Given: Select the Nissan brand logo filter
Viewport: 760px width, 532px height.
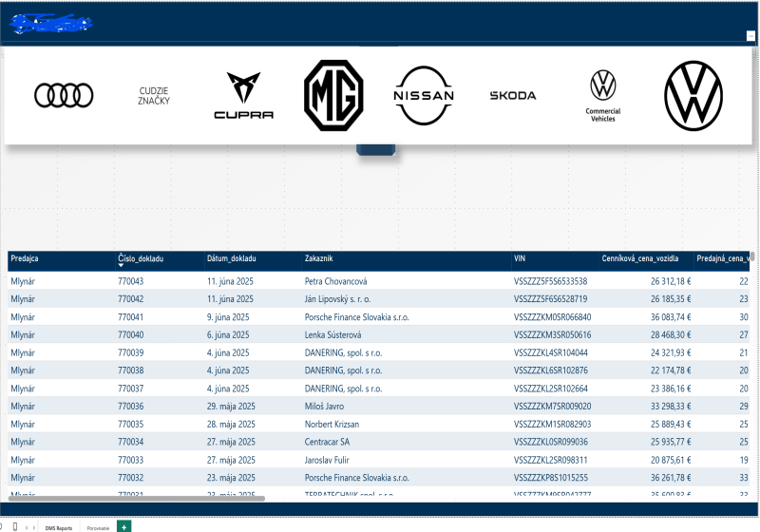Looking at the screenshot, I should coord(424,95).
